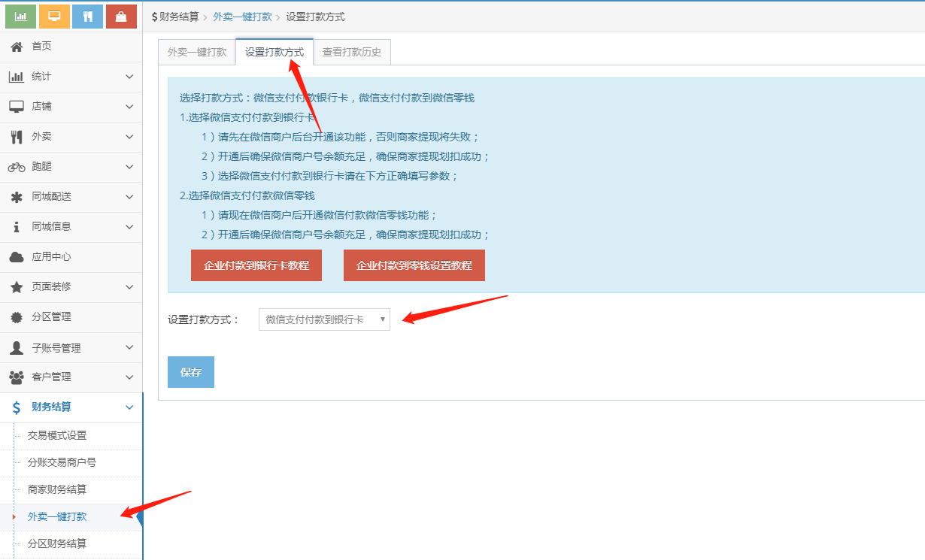Click the cloud icon beside 应用中心

(x=17, y=257)
